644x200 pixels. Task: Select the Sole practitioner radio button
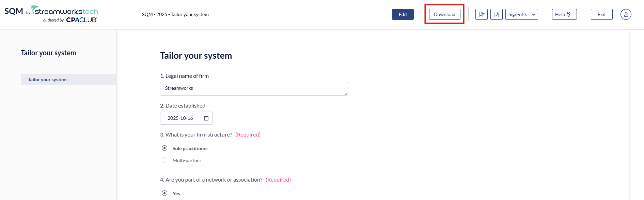tap(164, 148)
